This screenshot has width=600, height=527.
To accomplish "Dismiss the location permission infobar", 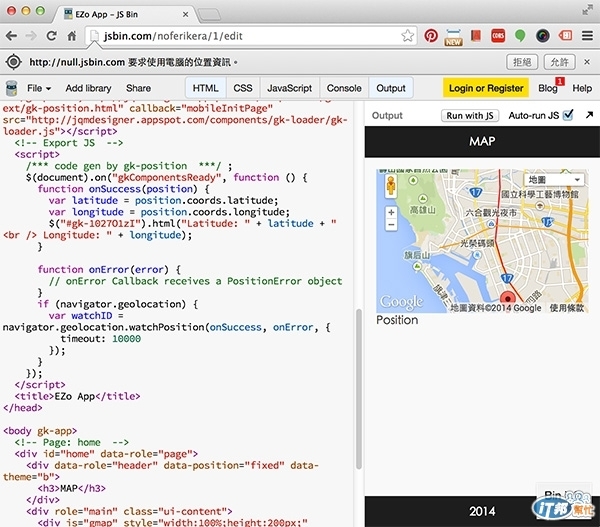I will pyautogui.click(x=587, y=62).
